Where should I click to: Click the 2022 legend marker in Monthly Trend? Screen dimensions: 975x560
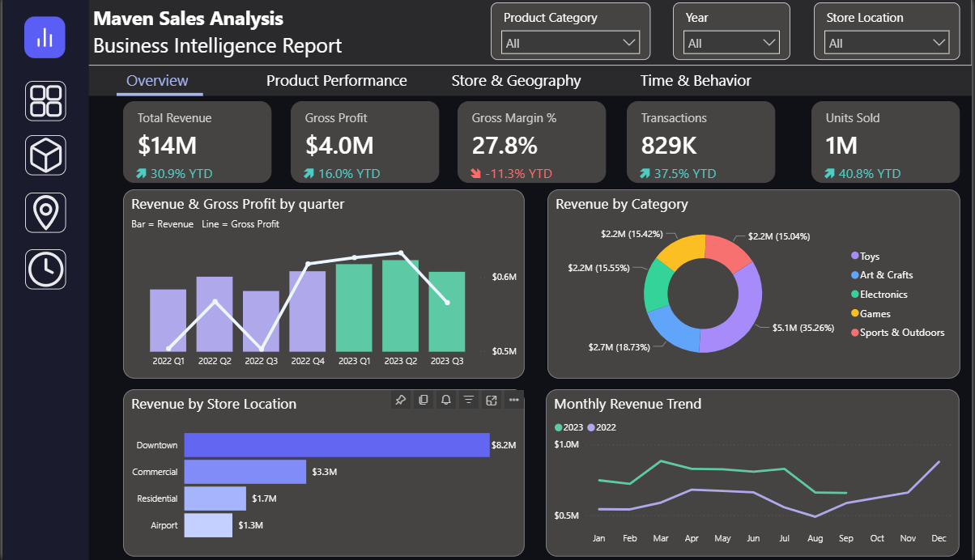[591, 427]
